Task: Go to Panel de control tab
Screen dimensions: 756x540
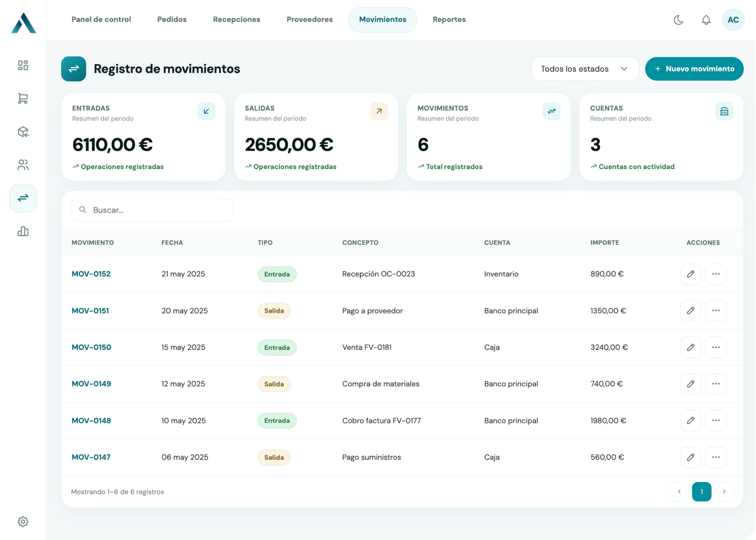Action: point(101,19)
